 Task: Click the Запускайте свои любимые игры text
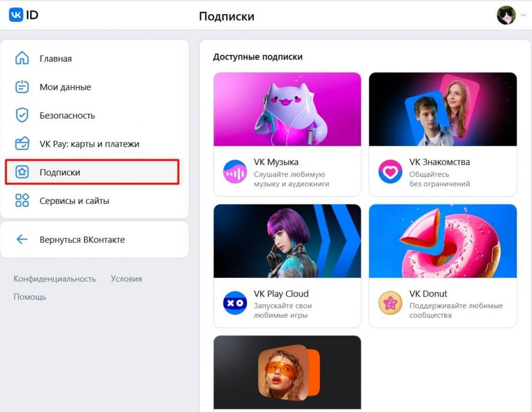click(x=282, y=310)
